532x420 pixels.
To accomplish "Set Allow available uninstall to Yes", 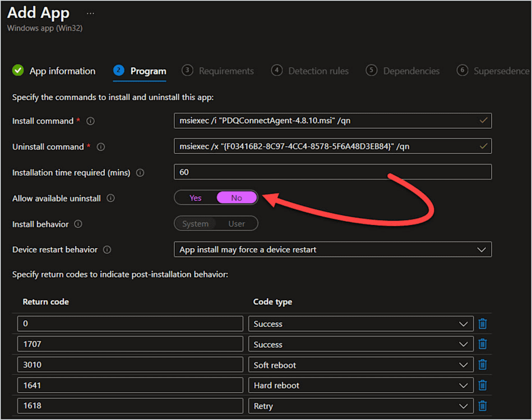I will (196, 198).
